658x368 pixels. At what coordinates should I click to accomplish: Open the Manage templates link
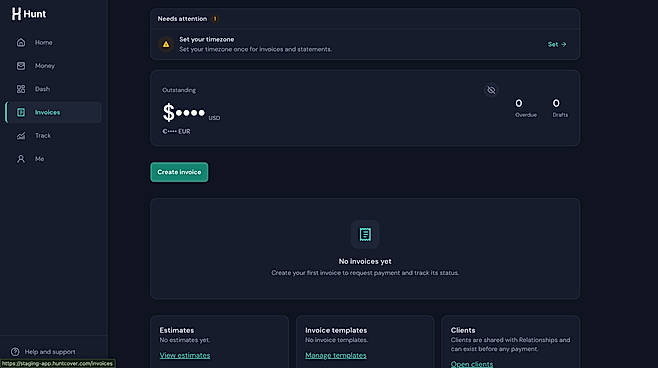click(336, 355)
